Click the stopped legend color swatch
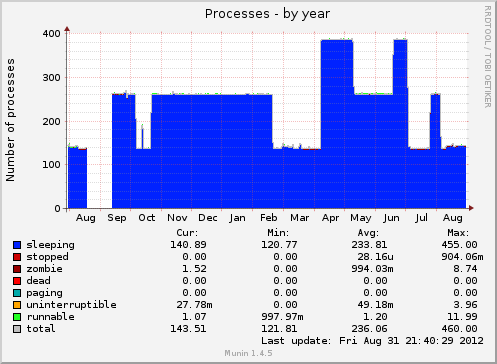 pyautogui.click(x=17, y=257)
